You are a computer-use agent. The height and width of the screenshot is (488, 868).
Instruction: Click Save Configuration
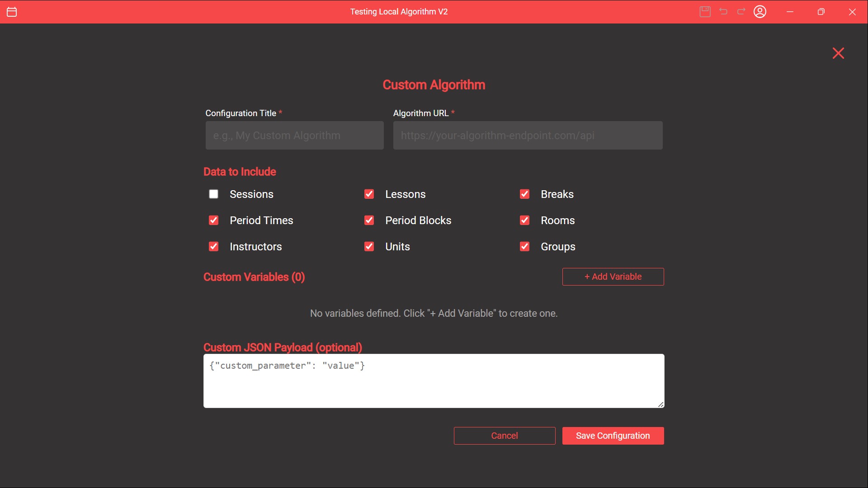[x=613, y=436]
